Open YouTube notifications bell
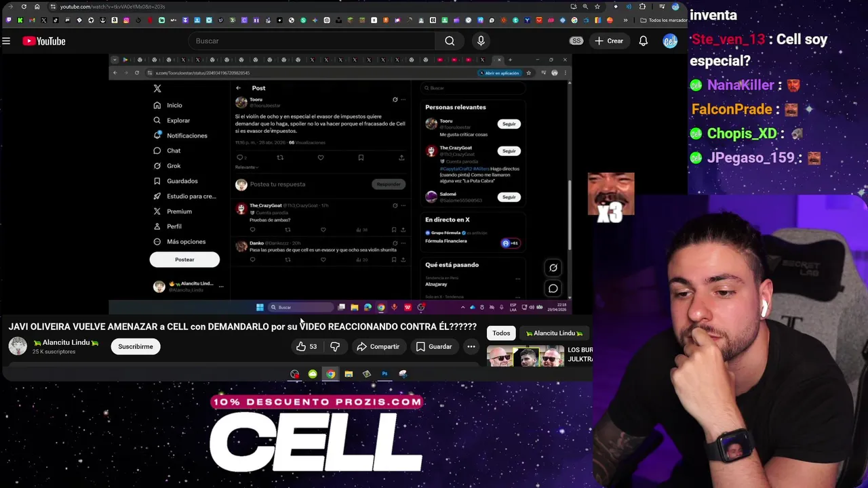 pos(643,41)
